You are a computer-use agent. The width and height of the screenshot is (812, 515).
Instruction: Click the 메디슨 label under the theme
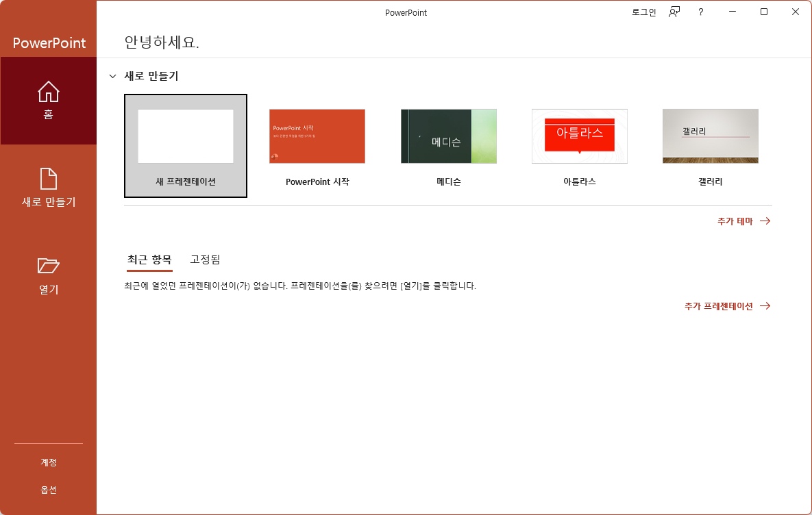coord(448,181)
